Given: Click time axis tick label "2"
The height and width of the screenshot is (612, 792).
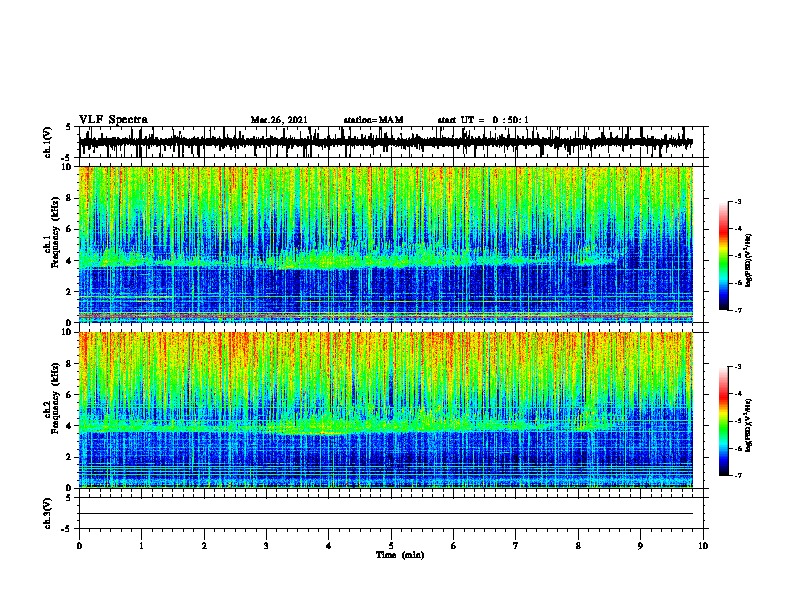Looking at the screenshot, I should (x=204, y=546).
